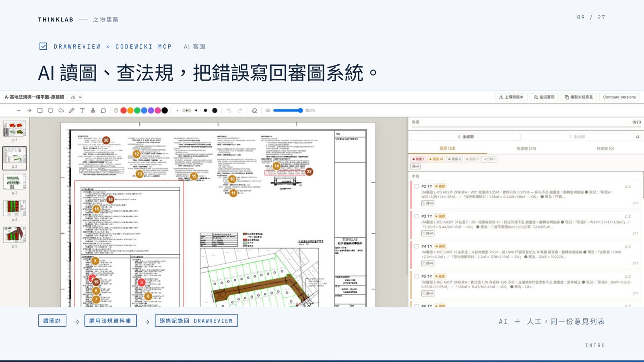
Task: Click the comment count icon on #2 TY
Action: pos(635,203)
